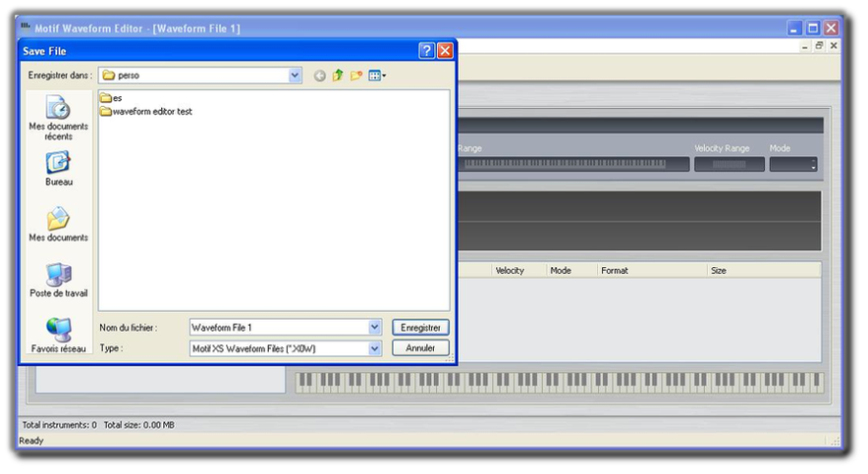Screen dimensions: 868x474
Task: Expand the Nom du fichier dropdown
Action: (x=375, y=328)
